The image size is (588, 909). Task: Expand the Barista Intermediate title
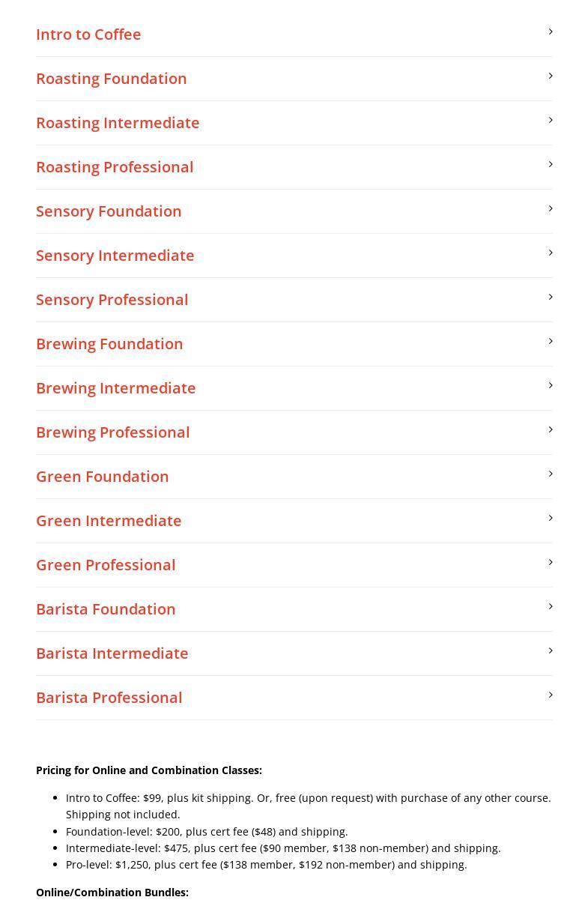(x=112, y=653)
